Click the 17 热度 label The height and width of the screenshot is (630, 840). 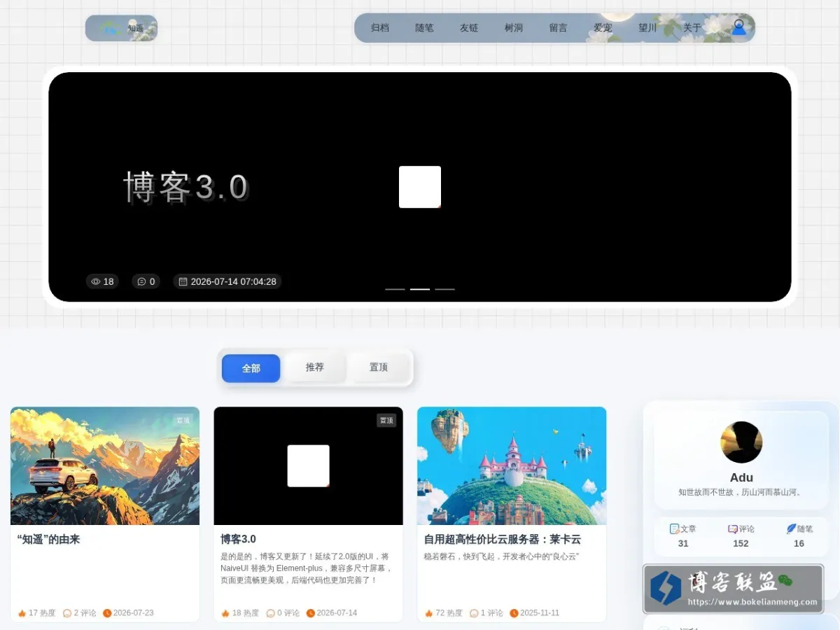[x=42, y=613]
